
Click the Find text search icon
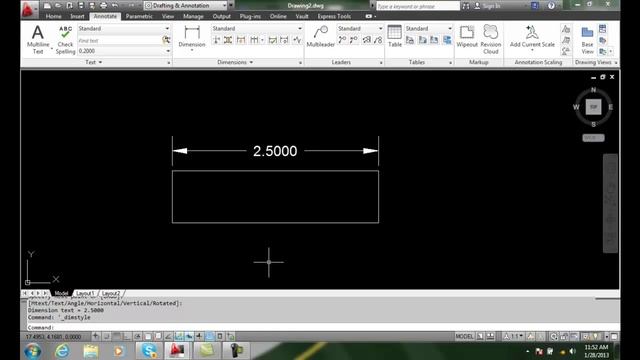tap(166, 40)
